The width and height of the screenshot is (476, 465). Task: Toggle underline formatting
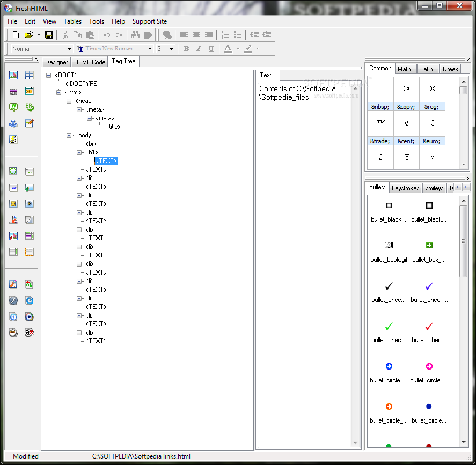click(211, 48)
